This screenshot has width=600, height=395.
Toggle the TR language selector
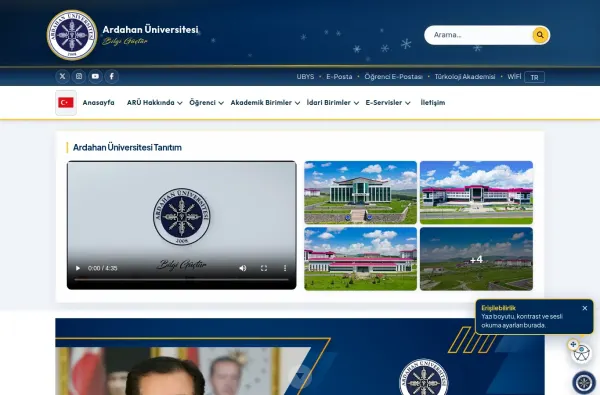coord(535,77)
